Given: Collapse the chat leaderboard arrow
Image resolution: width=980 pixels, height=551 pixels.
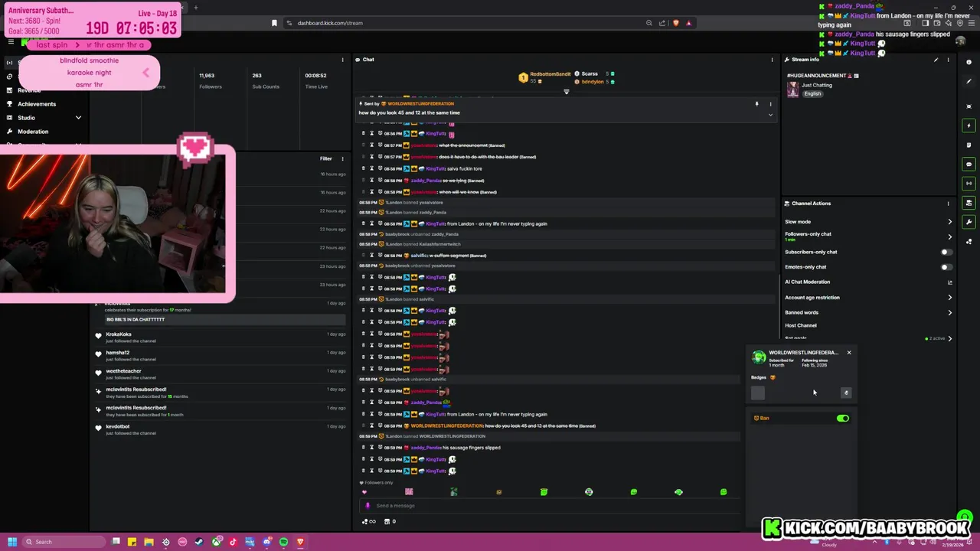Looking at the screenshot, I should pos(567,91).
